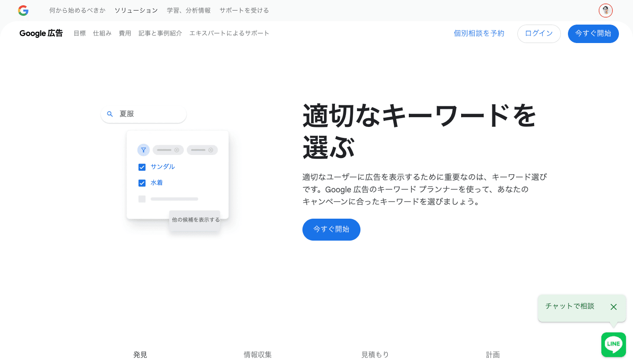Open the 個別相談を予約 link
This screenshot has width=633, height=364.
coord(479,33)
